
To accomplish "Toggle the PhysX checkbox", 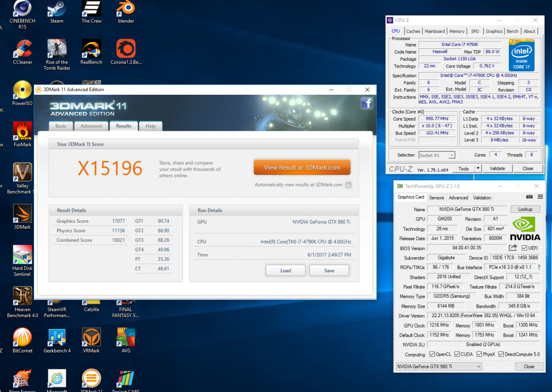I will tap(480, 354).
